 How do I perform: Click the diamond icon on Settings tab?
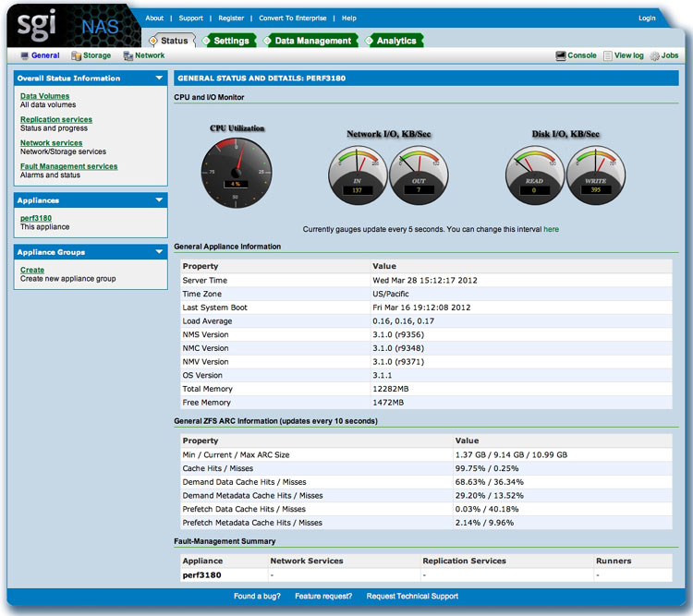tap(206, 41)
